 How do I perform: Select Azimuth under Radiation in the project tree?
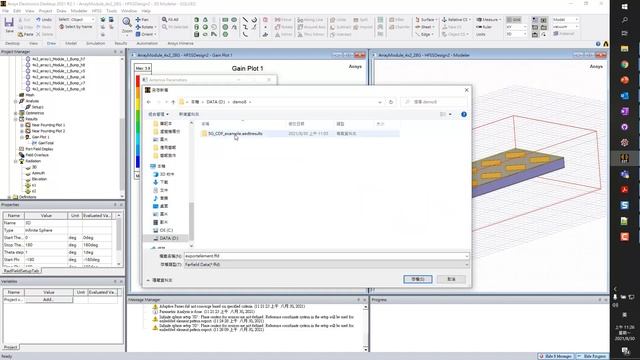pyautogui.click(x=38, y=173)
